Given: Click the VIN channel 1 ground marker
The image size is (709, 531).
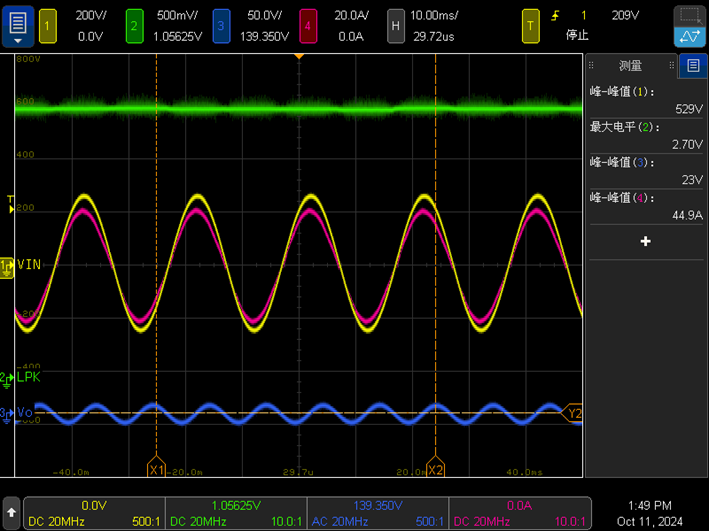Looking at the screenshot, I should (7, 265).
